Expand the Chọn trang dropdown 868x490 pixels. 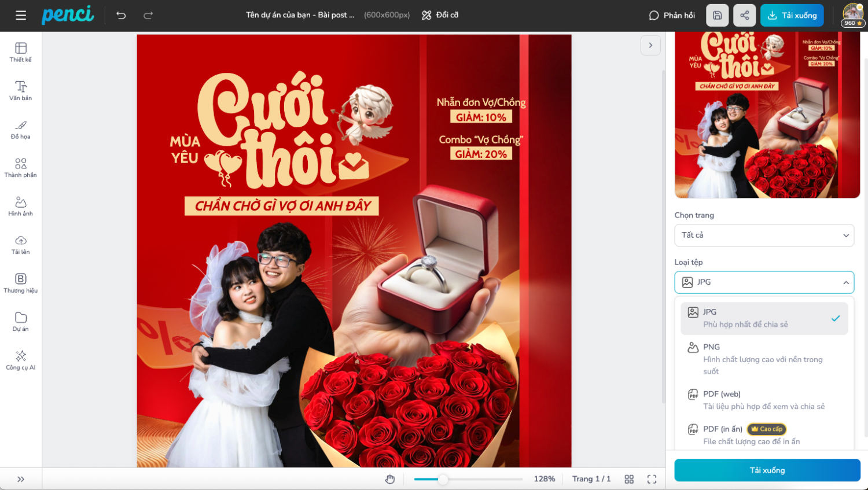coord(764,235)
